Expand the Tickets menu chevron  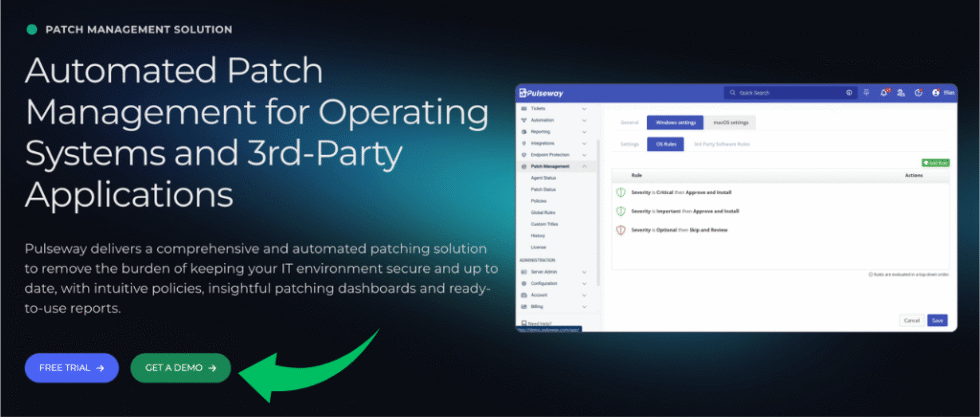tap(584, 108)
